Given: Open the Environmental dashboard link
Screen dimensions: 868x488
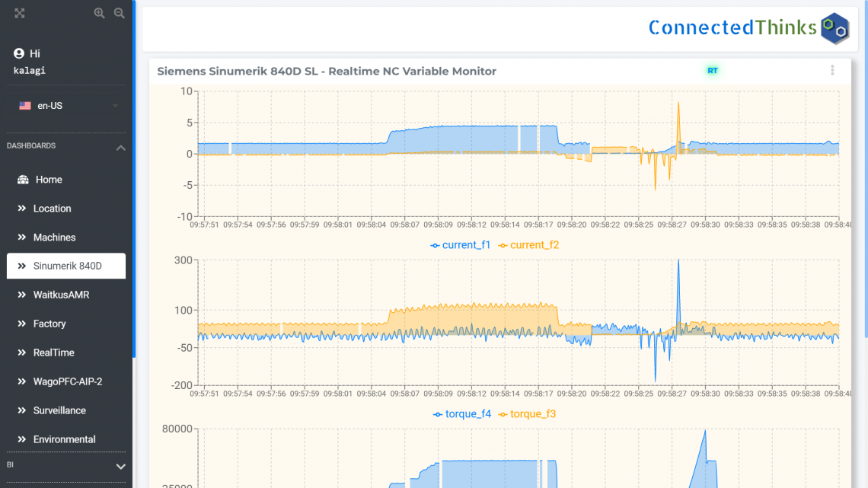Looking at the screenshot, I should pos(64,439).
